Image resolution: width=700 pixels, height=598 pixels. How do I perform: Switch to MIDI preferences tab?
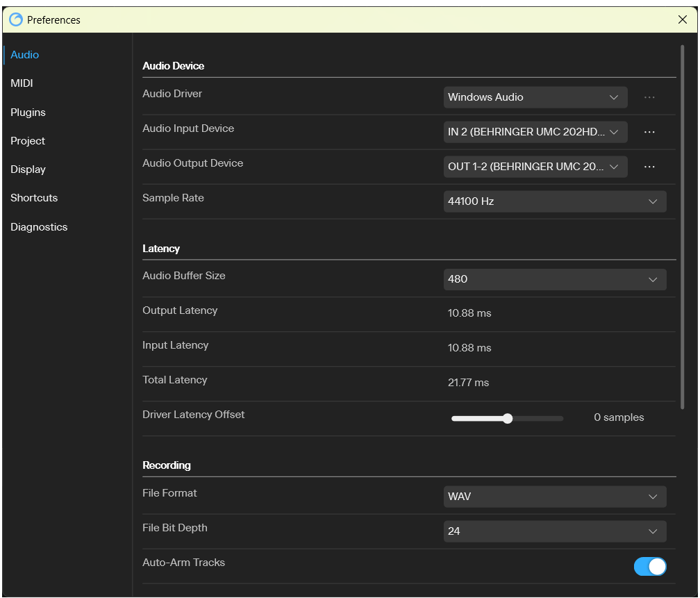pyautogui.click(x=22, y=83)
